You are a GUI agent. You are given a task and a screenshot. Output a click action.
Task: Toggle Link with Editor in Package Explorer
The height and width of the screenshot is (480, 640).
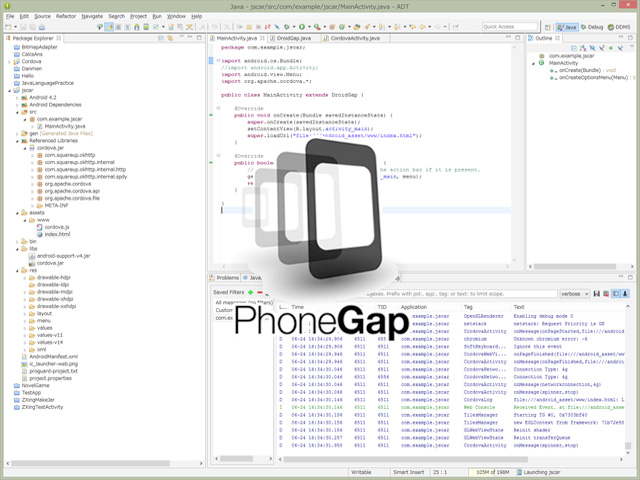pos(170,38)
